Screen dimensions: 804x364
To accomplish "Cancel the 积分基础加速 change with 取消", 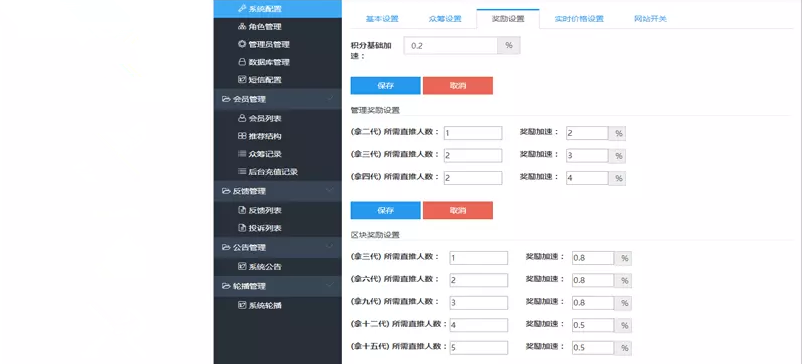I will point(458,86).
